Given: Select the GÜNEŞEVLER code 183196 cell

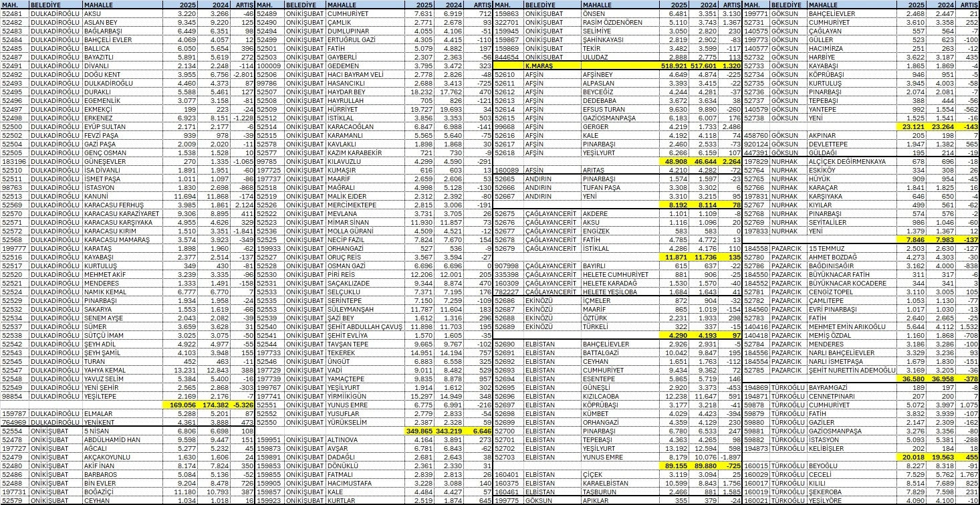Looking at the screenshot, I should (x=13, y=161).
